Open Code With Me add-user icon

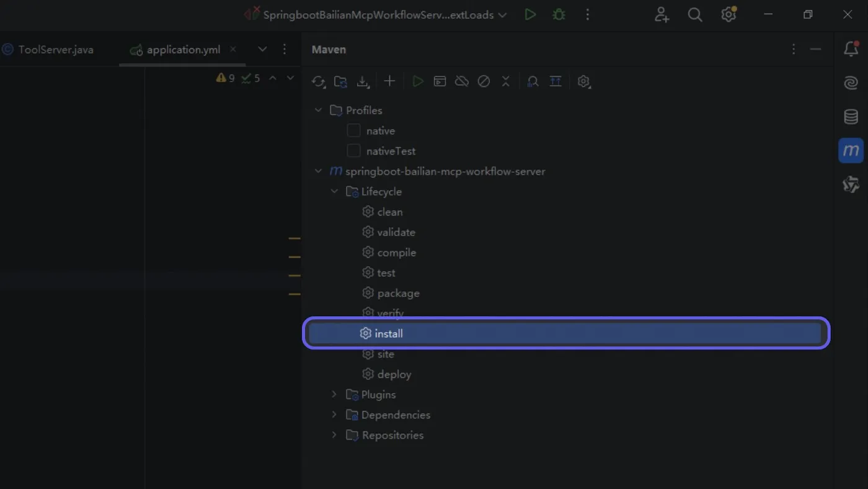pyautogui.click(x=662, y=14)
